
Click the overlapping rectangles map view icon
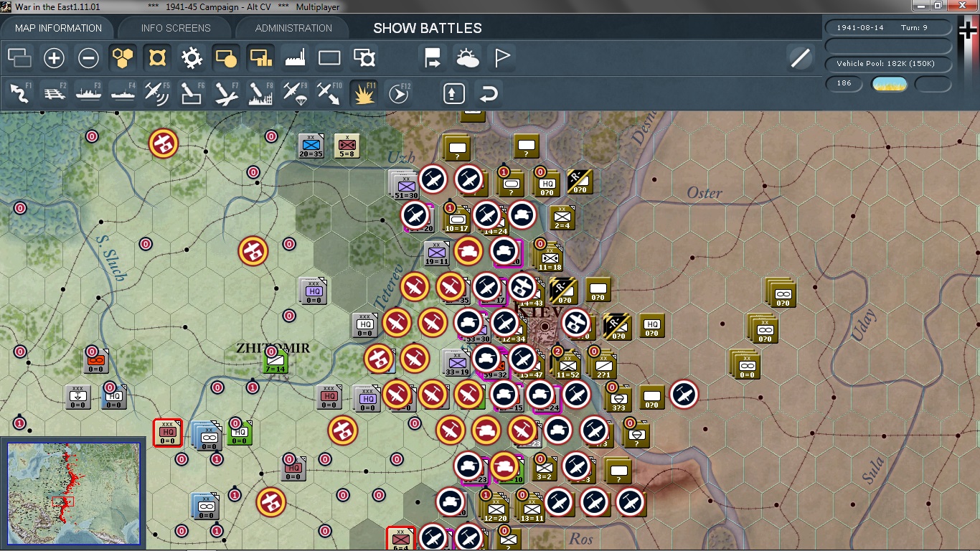[x=20, y=58]
